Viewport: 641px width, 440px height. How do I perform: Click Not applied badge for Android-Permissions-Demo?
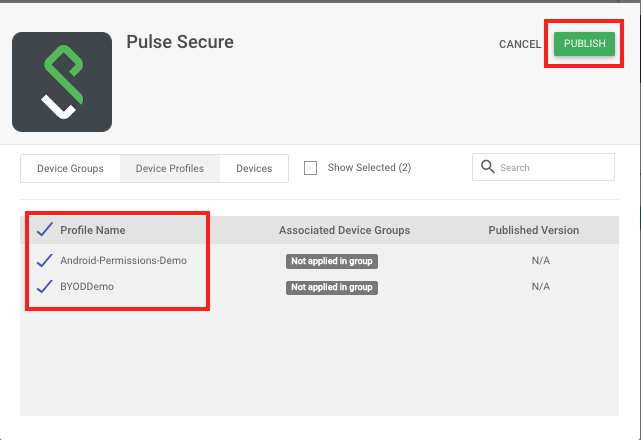[x=332, y=261]
